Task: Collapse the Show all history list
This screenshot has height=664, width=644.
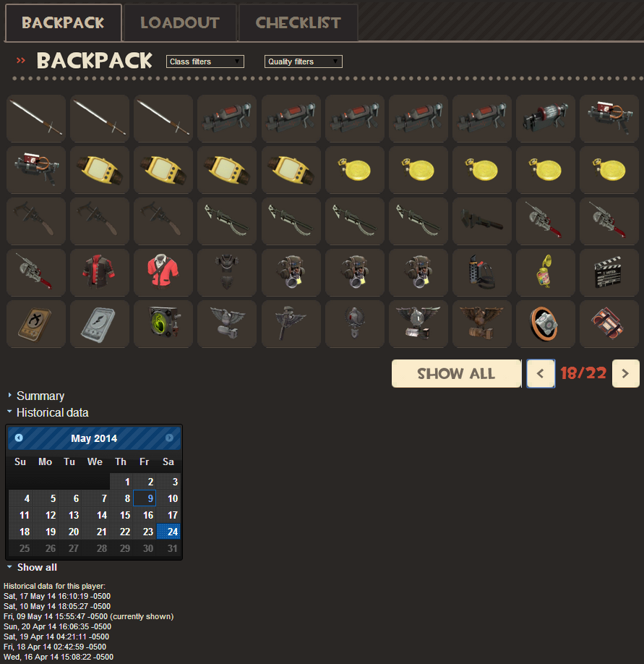Action: (x=36, y=568)
